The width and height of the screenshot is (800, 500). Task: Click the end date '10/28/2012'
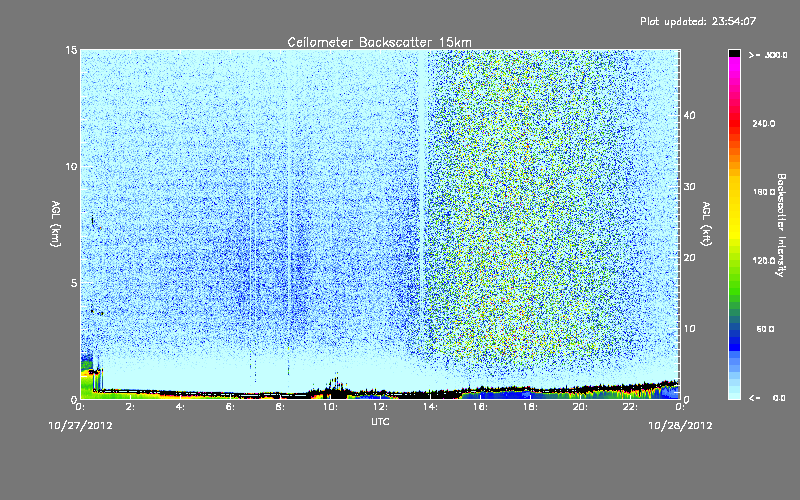(680, 426)
